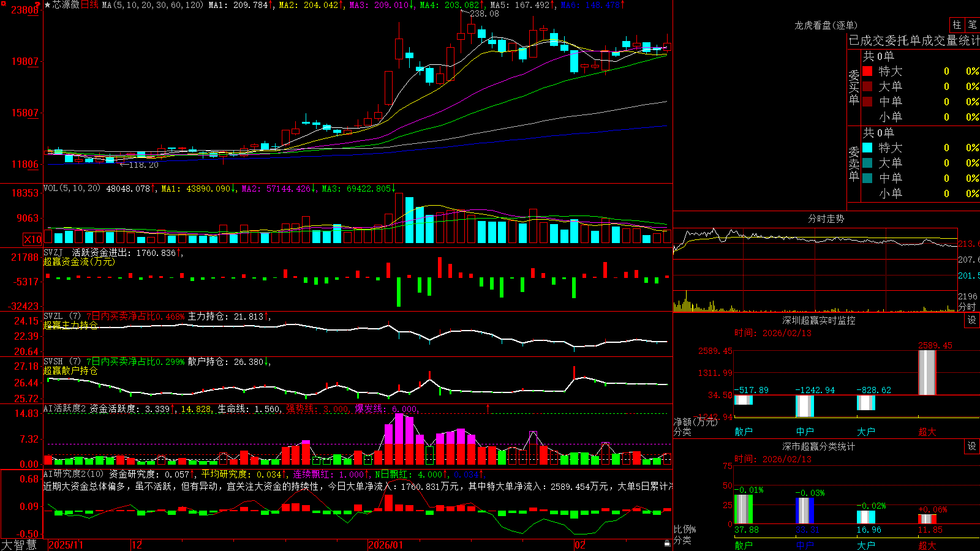The width and height of the screenshot is (980, 551).
Task: Click the 12 month marker on time axis
Action: (x=137, y=545)
